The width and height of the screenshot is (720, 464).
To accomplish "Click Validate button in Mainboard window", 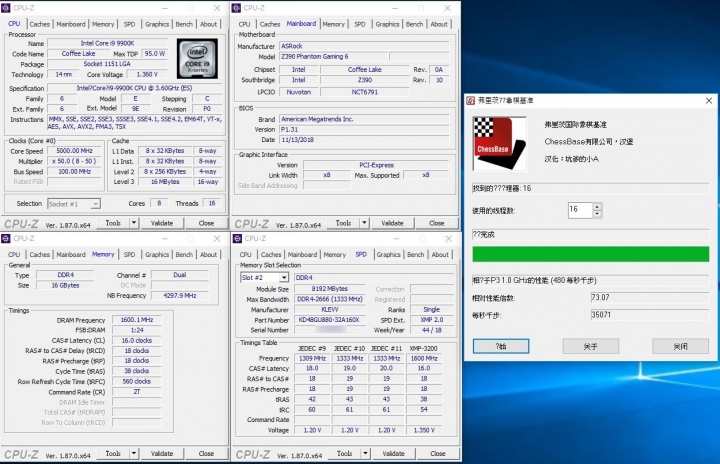I will [x=392, y=223].
